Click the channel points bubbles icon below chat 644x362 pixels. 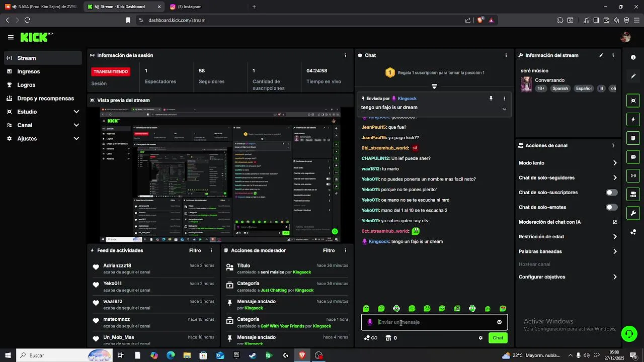click(367, 338)
